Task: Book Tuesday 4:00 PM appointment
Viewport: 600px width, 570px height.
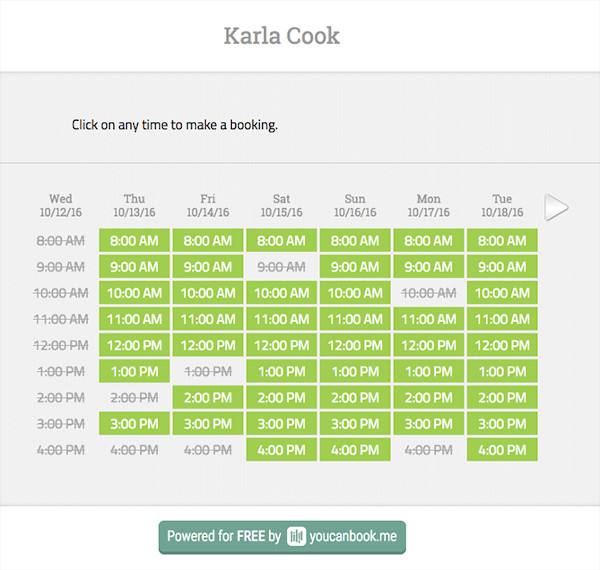Action: tap(502, 449)
